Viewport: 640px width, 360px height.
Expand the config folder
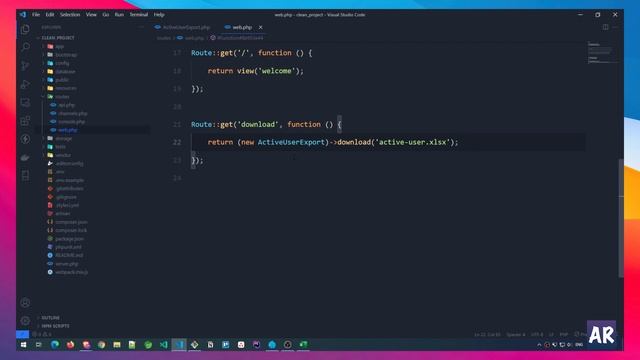[62, 63]
